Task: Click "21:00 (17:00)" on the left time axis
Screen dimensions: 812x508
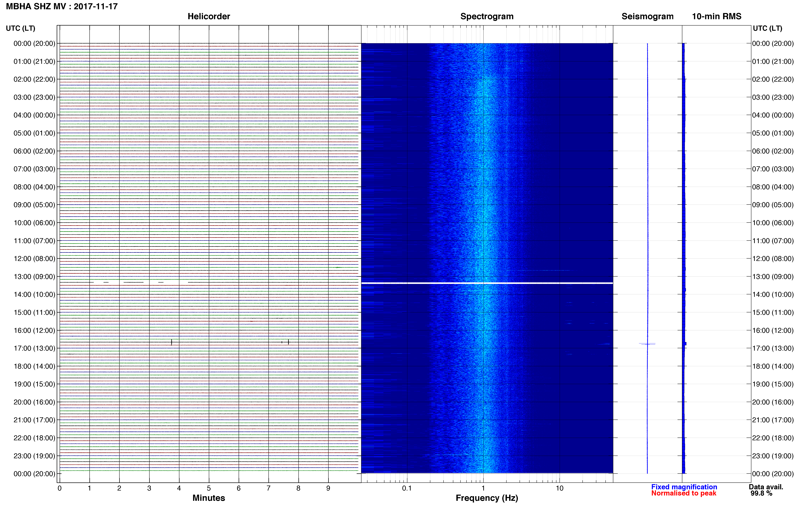Action: pos(34,420)
